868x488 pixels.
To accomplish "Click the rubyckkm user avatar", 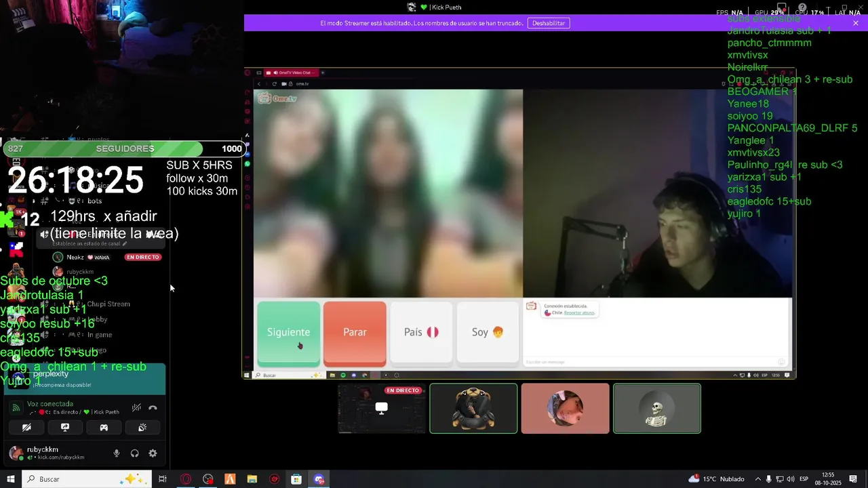I will pyautogui.click(x=16, y=453).
